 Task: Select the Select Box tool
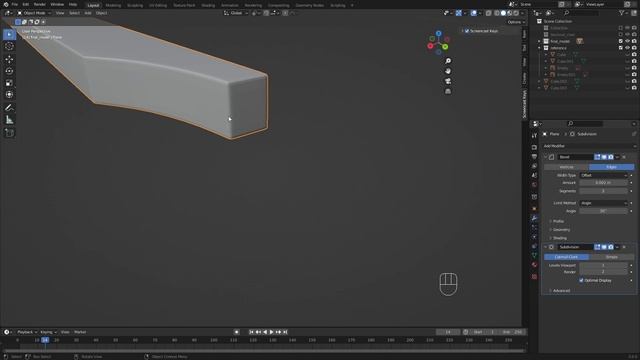point(9,34)
